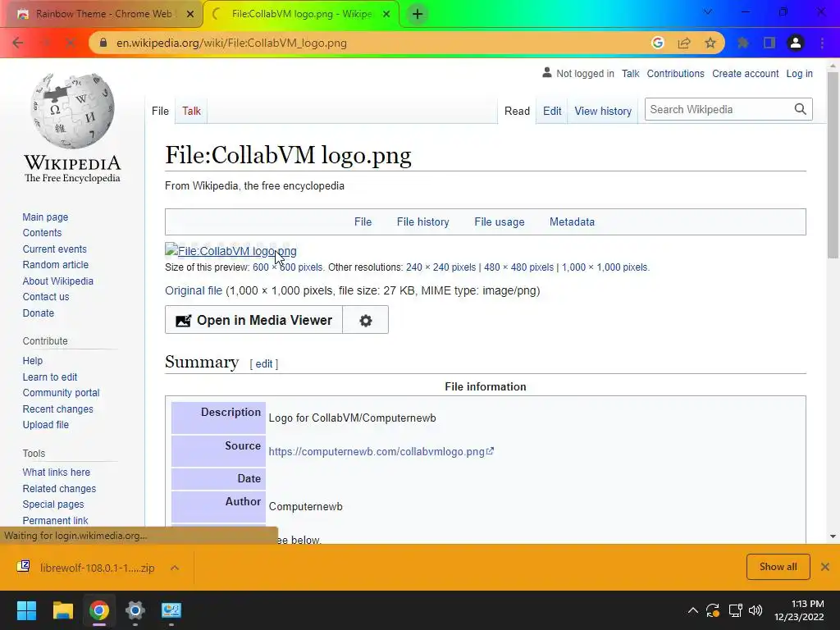
Task: Click the share page icon in address bar
Action: click(684, 43)
